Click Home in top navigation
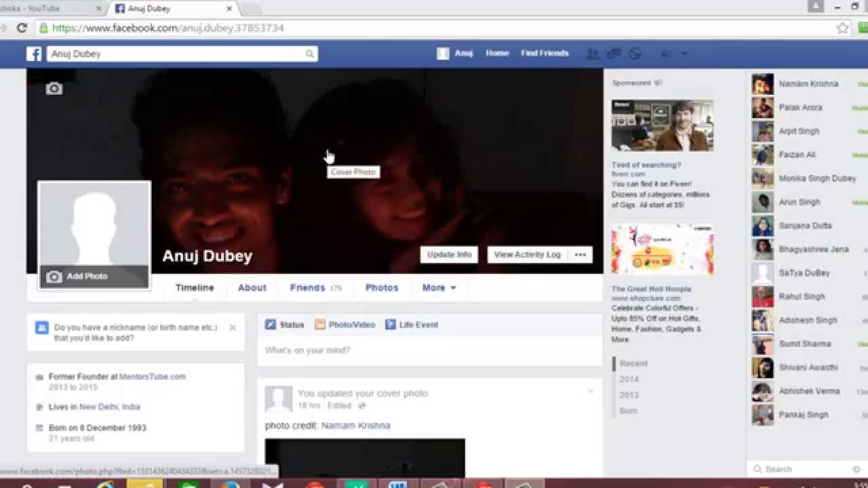The width and height of the screenshot is (868, 488). click(497, 54)
